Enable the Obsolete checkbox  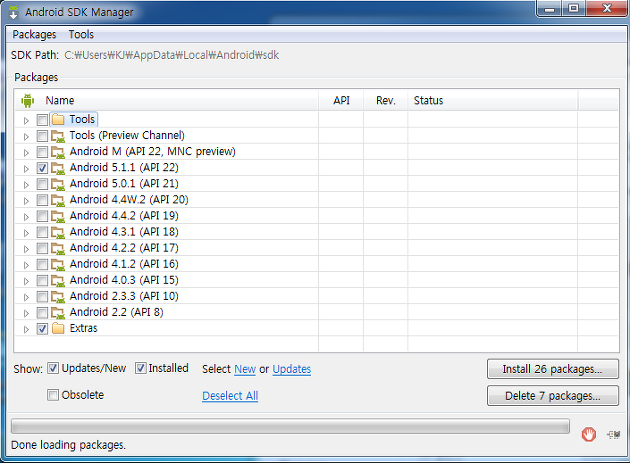pos(53,395)
